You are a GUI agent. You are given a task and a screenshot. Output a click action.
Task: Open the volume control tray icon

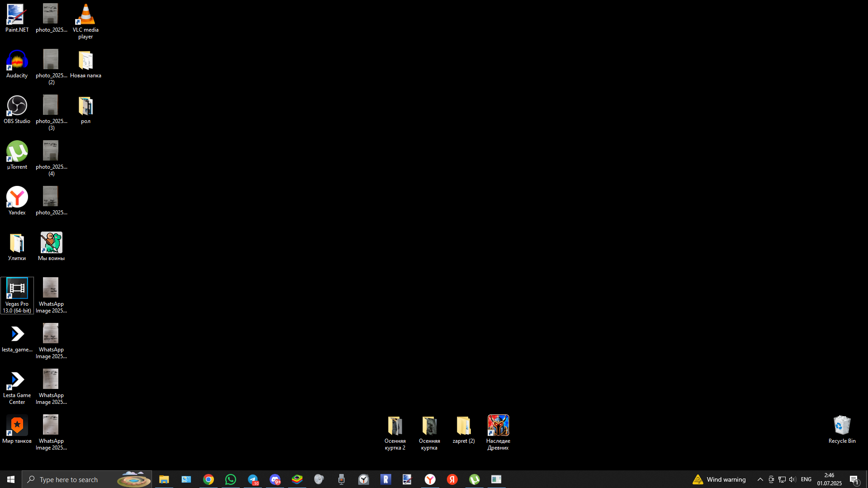coord(792,479)
